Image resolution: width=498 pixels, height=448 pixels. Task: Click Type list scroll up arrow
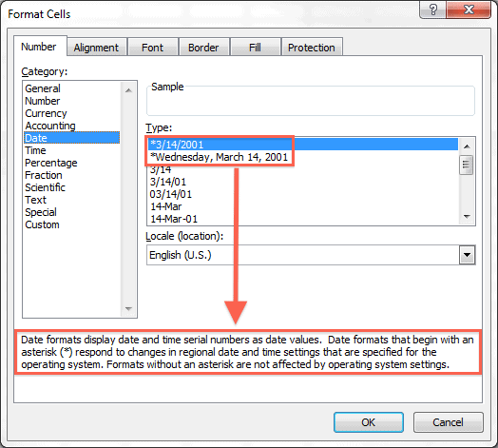pyautogui.click(x=467, y=146)
